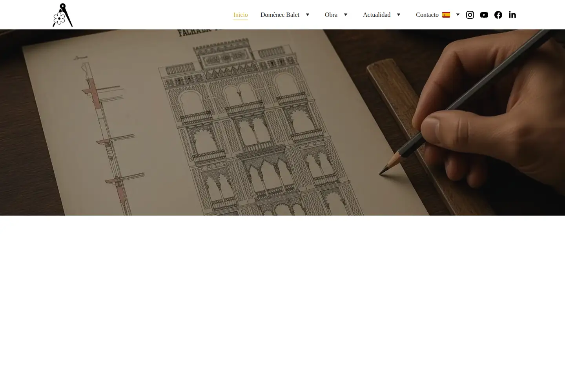
Task: Open the YouTube channel icon
Action: (484, 15)
